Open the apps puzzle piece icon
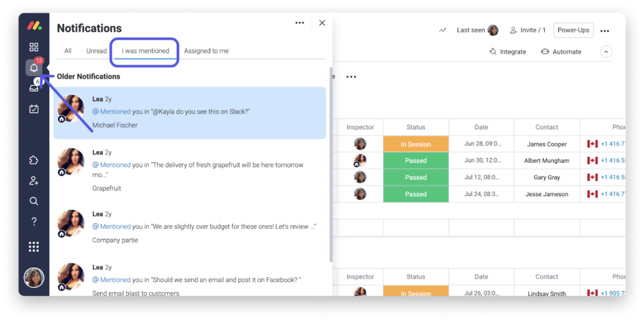Screen dimensions: 644x320 coord(34,160)
